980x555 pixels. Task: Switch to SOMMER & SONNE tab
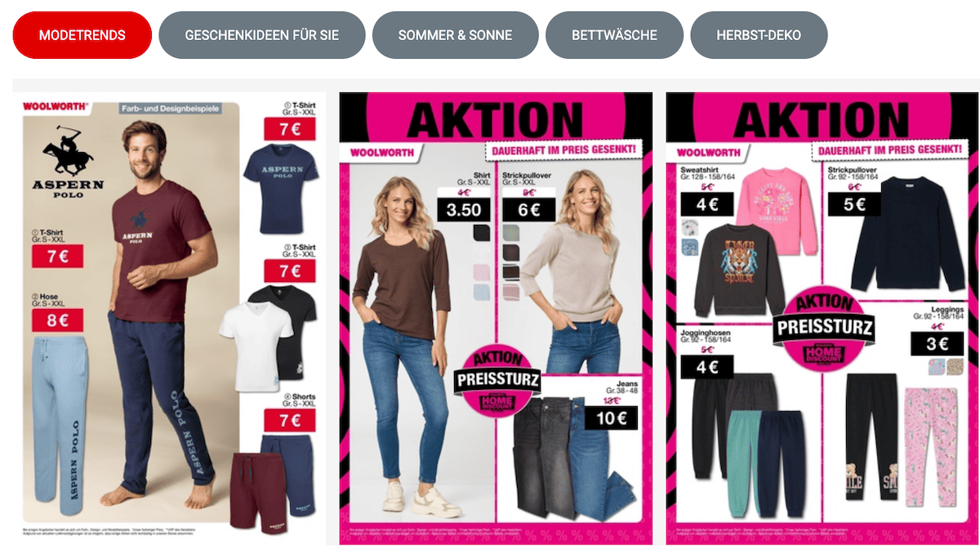[x=455, y=35]
